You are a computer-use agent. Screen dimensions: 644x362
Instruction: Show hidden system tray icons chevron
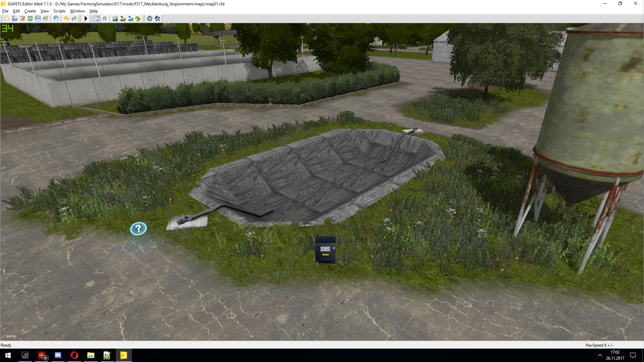point(600,355)
